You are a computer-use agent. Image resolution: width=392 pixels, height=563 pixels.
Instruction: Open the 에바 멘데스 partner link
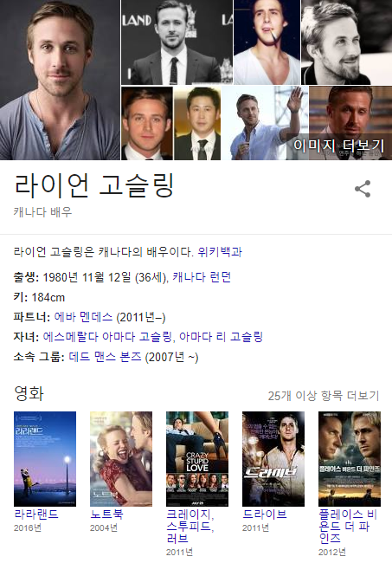coord(83,317)
